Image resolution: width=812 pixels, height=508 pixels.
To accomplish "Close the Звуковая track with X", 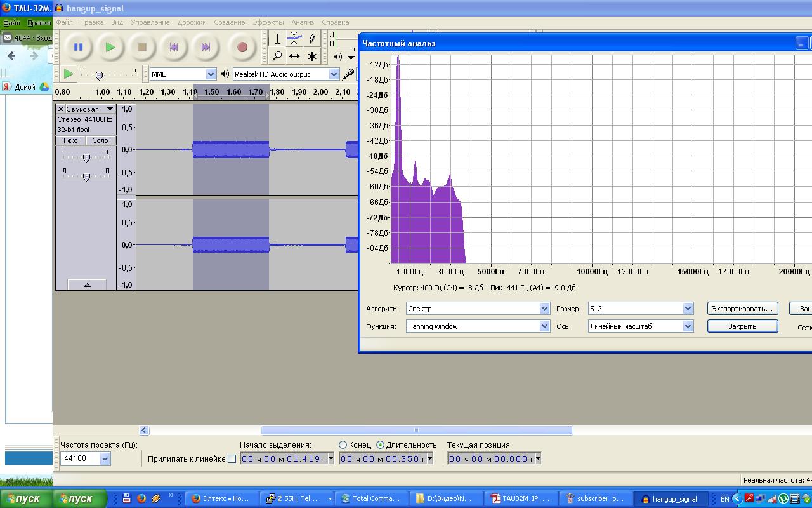I will [61, 109].
